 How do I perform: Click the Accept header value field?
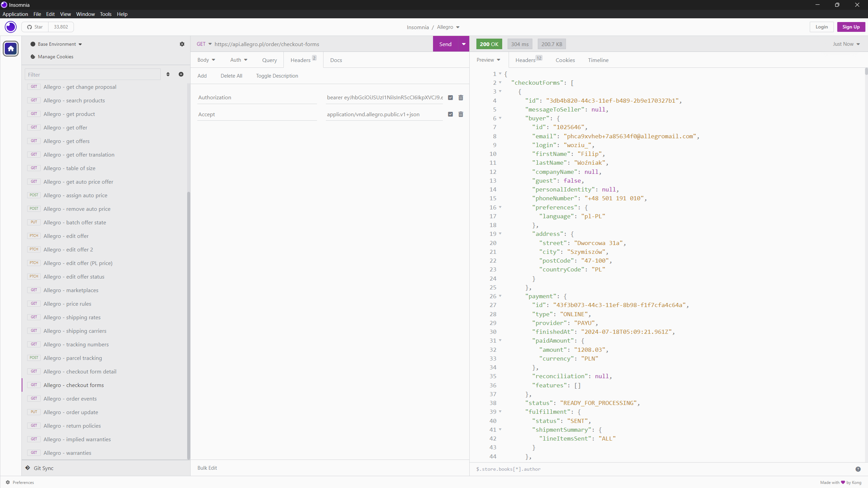[x=384, y=114]
